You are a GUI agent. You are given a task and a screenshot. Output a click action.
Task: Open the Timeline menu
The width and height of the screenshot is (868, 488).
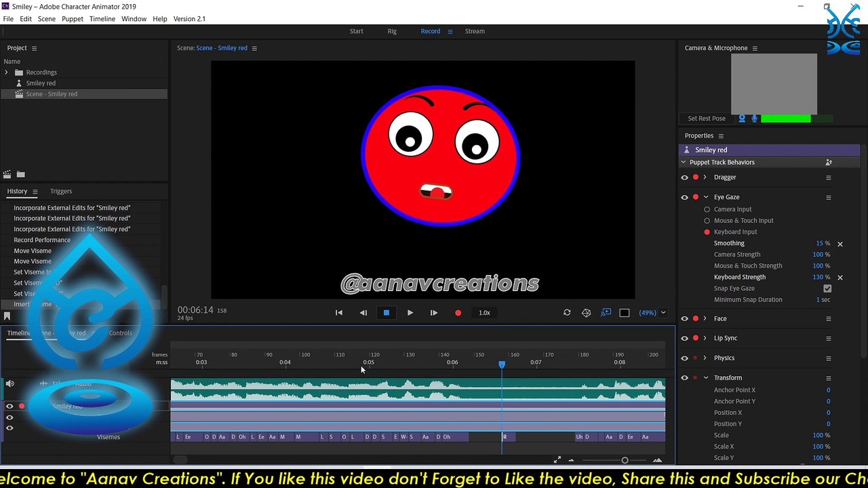pos(102,19)
